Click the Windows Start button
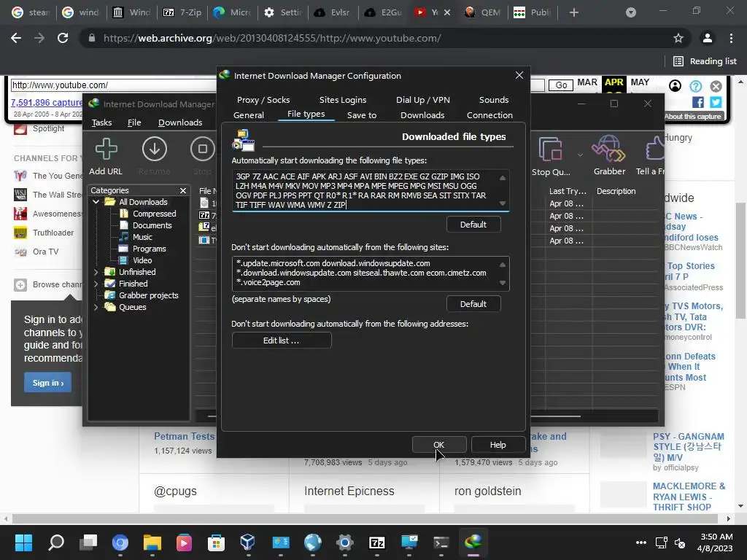 pos(23,542)
